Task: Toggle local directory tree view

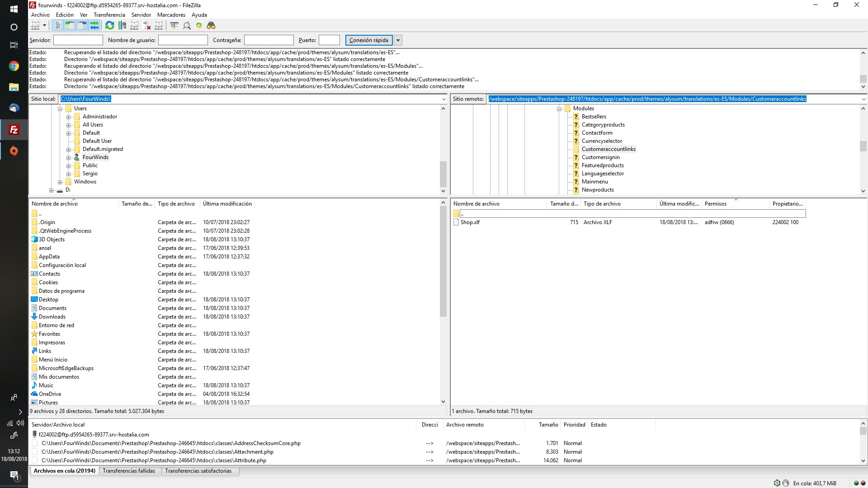Action: click(x=70, y=26)
